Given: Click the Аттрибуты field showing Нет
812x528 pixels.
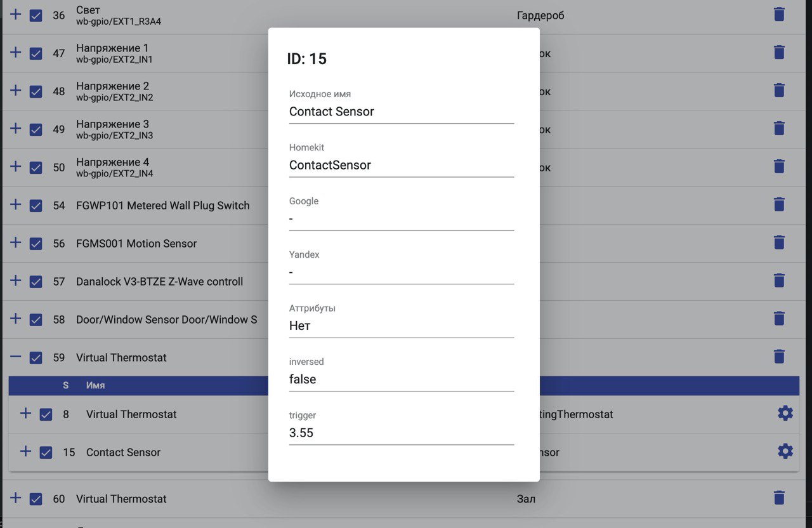Looking at the screenshot, I should pyautogui.click(x=402, y=326).
